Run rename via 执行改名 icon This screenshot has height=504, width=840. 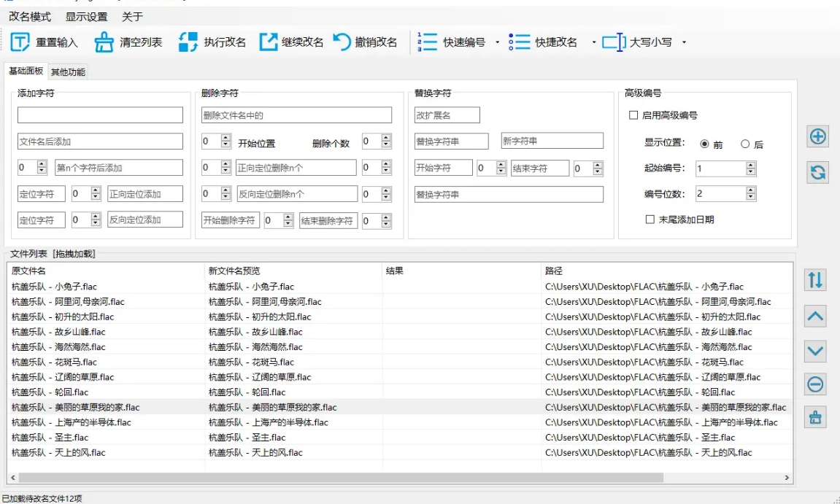[x=188, y=42]
